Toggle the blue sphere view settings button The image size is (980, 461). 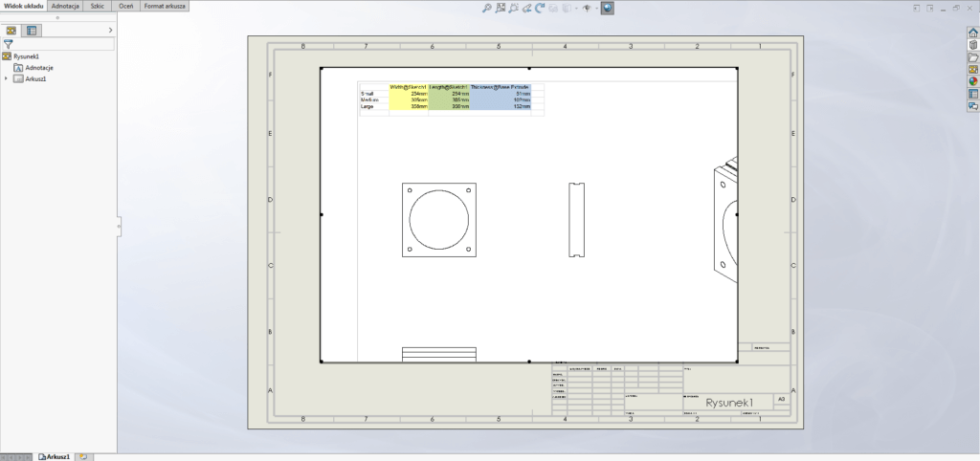(x=608, y=8)
